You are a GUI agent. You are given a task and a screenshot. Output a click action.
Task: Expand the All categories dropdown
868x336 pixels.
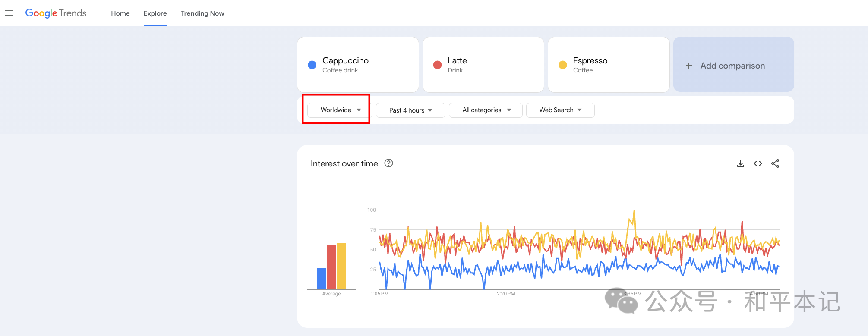click(x=486, y=110)
